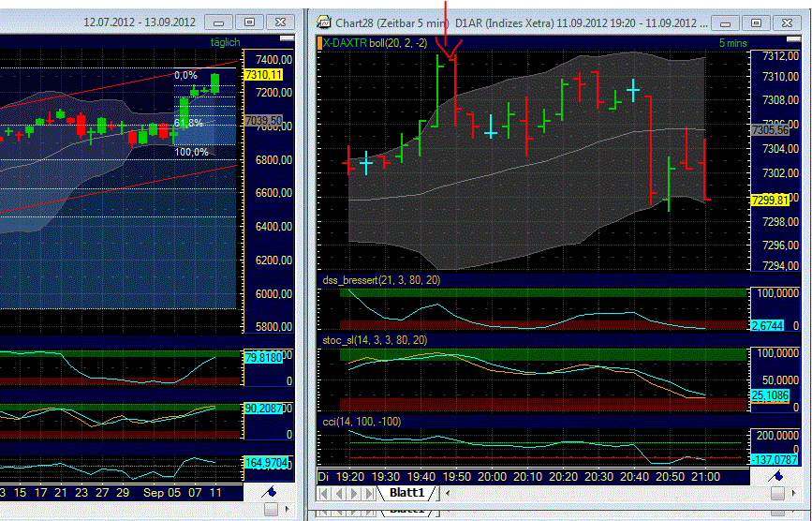This screenshot has height=521, width=812.
Task: Click the 21:00 time label on the axis
Action: (706, 477)
